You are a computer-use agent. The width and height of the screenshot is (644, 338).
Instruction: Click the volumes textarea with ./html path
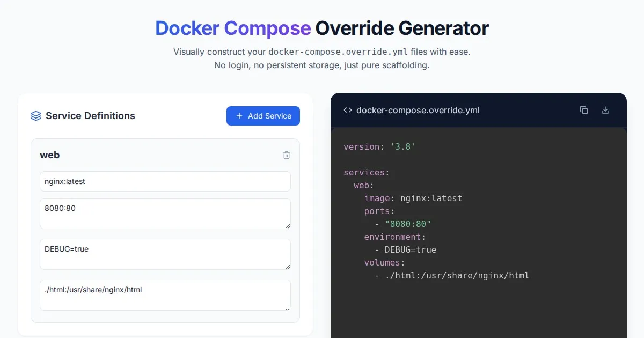coord(165,295)
